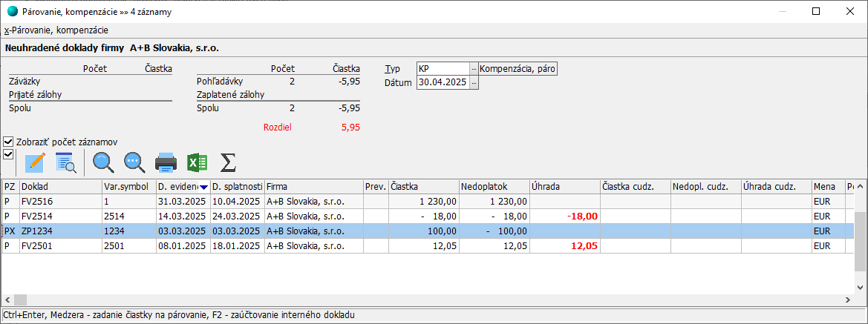
Task: Export the table to Excel
Action: [x=197, y=162]
